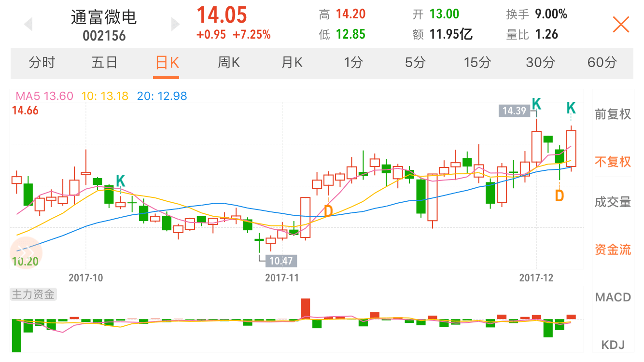The height and width of the screenshot is (362, 644).
Task: Click the 2017-12 date label
Action: tap(536, 278)
